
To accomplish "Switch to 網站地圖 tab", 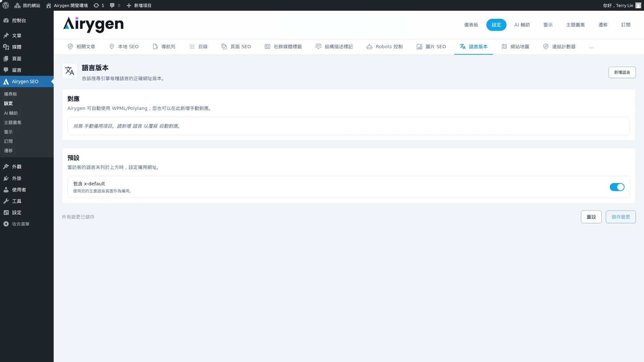I will (516, 47).
